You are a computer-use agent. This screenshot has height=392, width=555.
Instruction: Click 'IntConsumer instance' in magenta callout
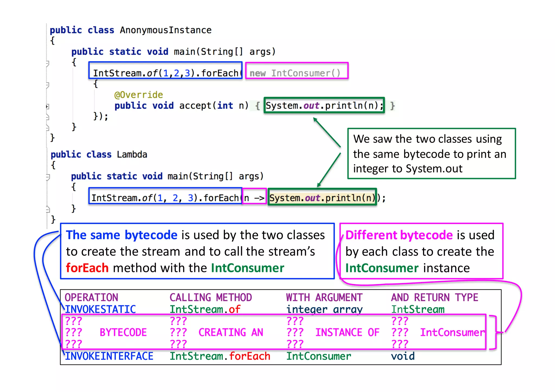click(x=407, y=268)
